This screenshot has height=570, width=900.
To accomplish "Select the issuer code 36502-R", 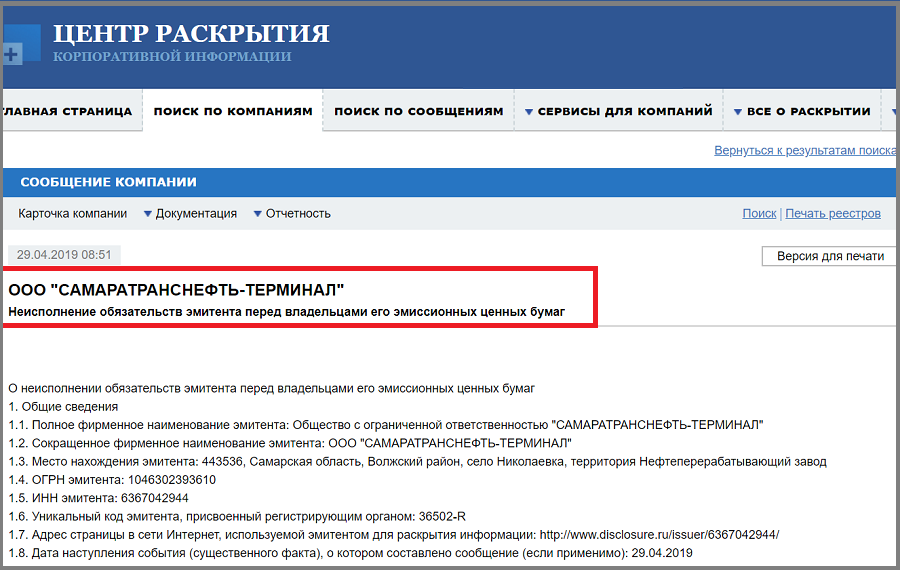I will click(x=442, y=517).
